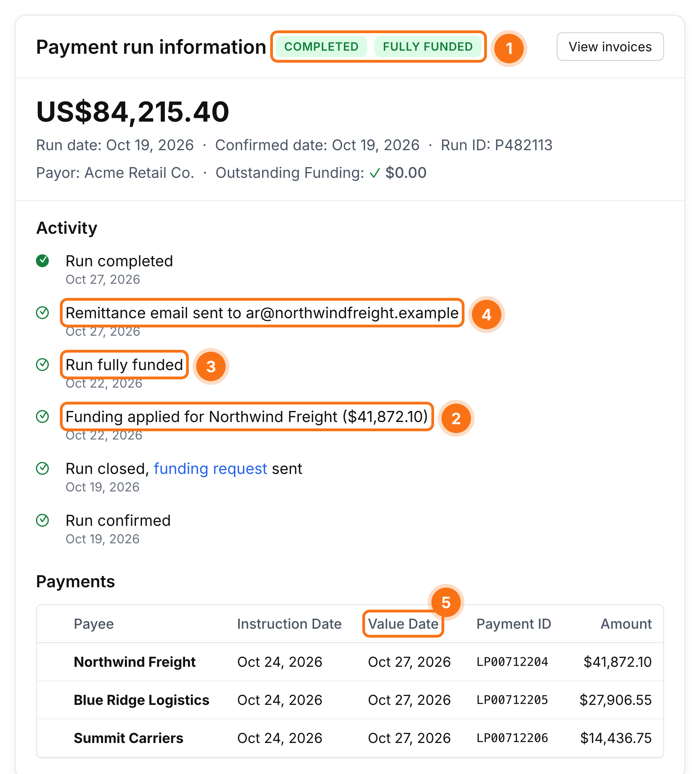Click the Payor: Acme Retail Co. text

tap(115, 173)
